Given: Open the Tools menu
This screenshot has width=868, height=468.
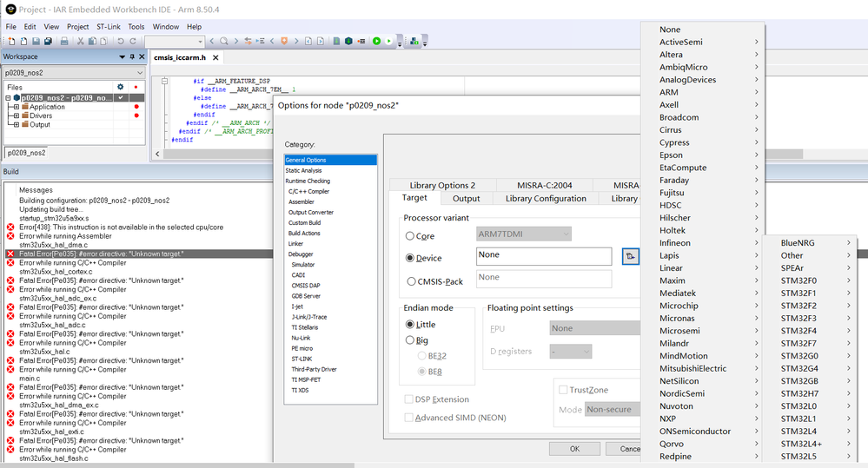Looking at the screenshot, I should (x=136, y=27).
